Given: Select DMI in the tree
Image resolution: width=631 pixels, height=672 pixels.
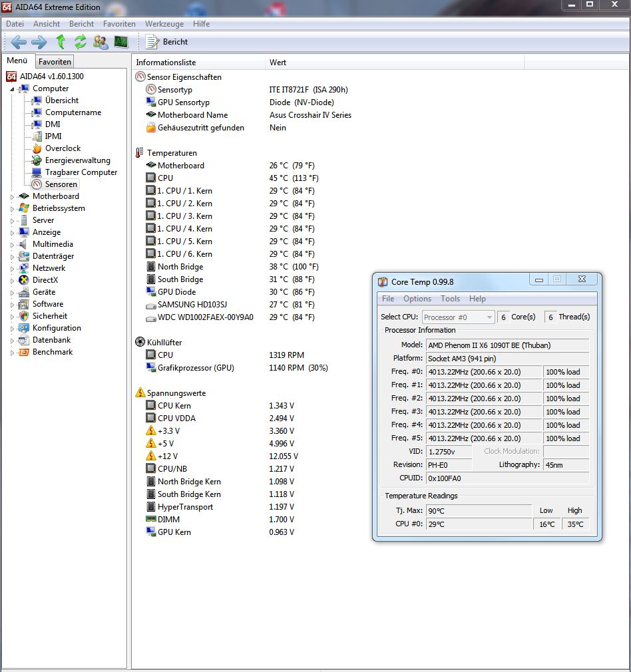Looking at the screenshot, I should (x=53, y=124).
